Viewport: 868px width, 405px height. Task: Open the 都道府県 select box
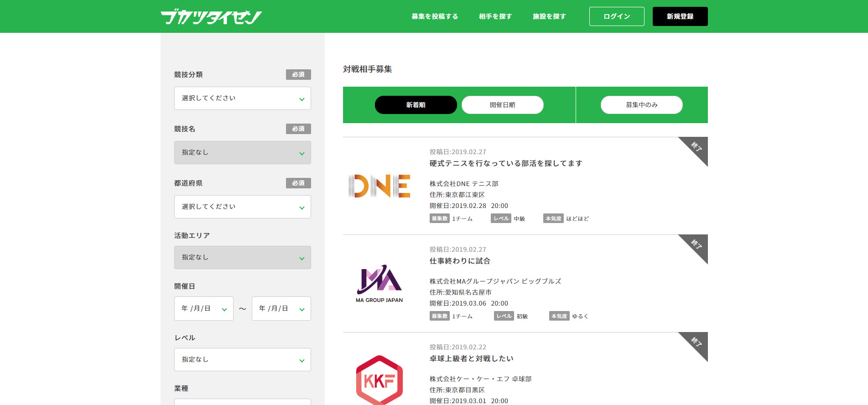(242, 207)
